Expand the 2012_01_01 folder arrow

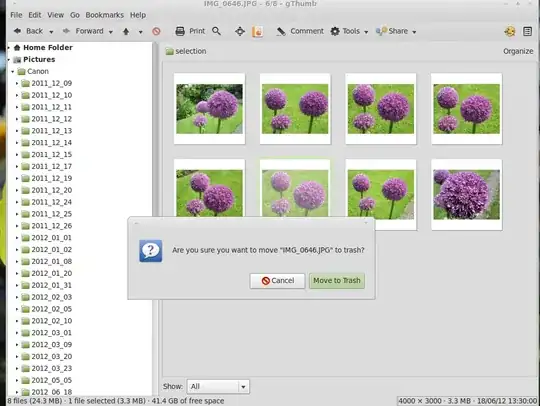point(17,238)
